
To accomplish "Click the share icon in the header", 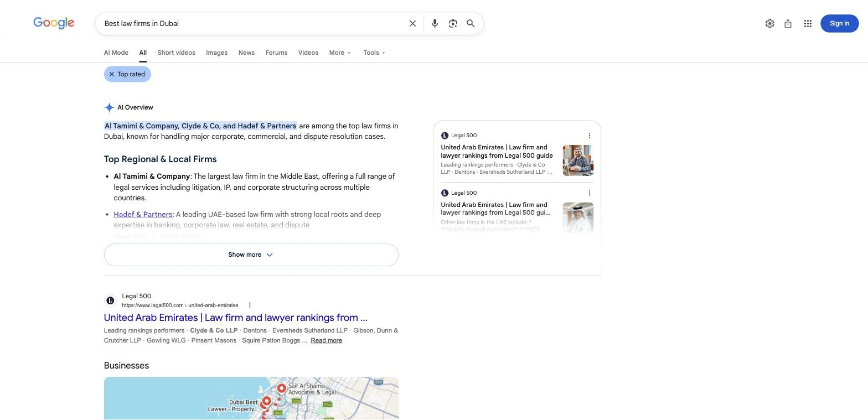I will pos(788,23).
